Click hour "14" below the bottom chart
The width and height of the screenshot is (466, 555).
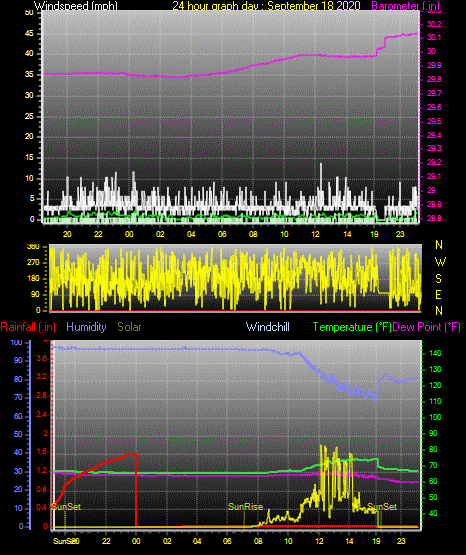(x=349, y=541)
